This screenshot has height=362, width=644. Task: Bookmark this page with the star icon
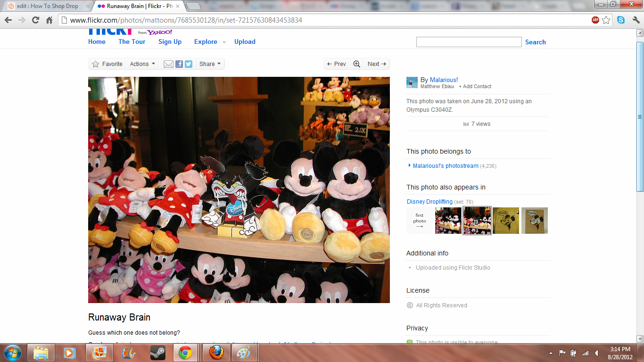(606, 20)
